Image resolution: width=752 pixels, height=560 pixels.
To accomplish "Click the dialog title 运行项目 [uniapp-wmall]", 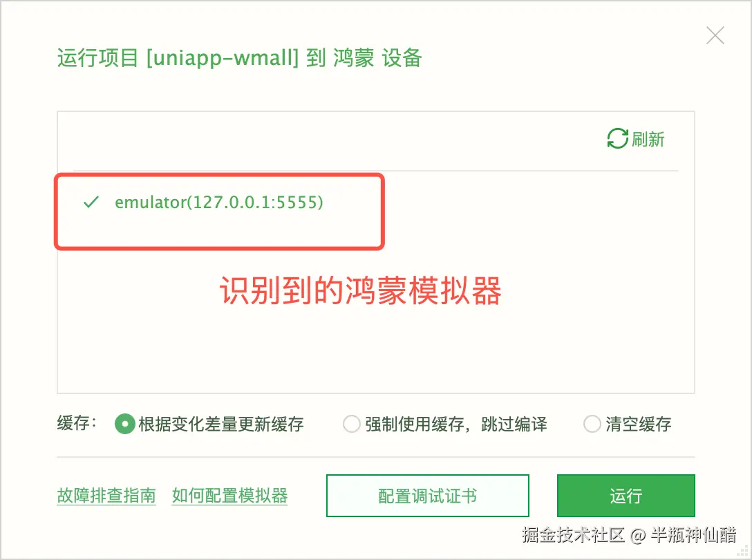I will tap(178, 58).
